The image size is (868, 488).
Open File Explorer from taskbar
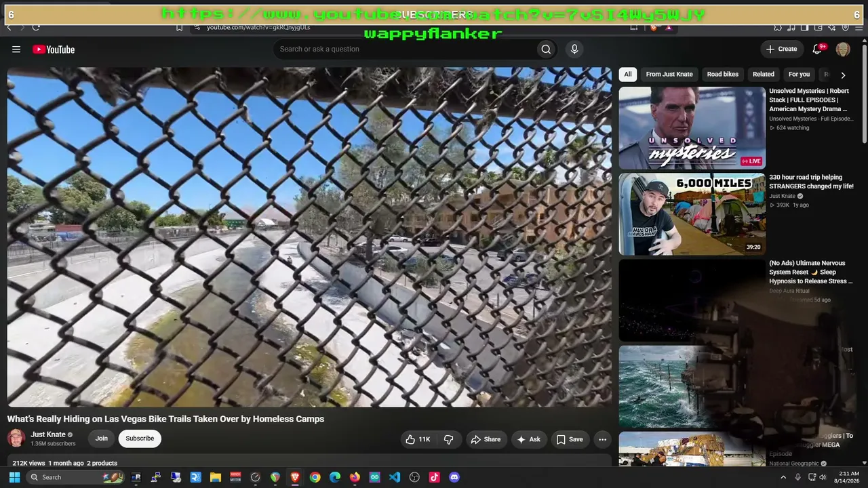pyautogui.click(x=216, y=477)
